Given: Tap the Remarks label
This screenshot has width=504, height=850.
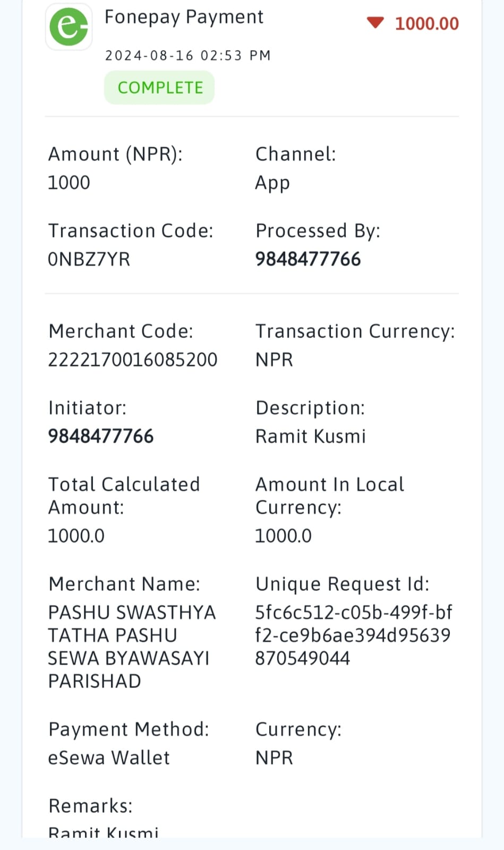Looking at the screenshot, I should [x=90, y=806].
